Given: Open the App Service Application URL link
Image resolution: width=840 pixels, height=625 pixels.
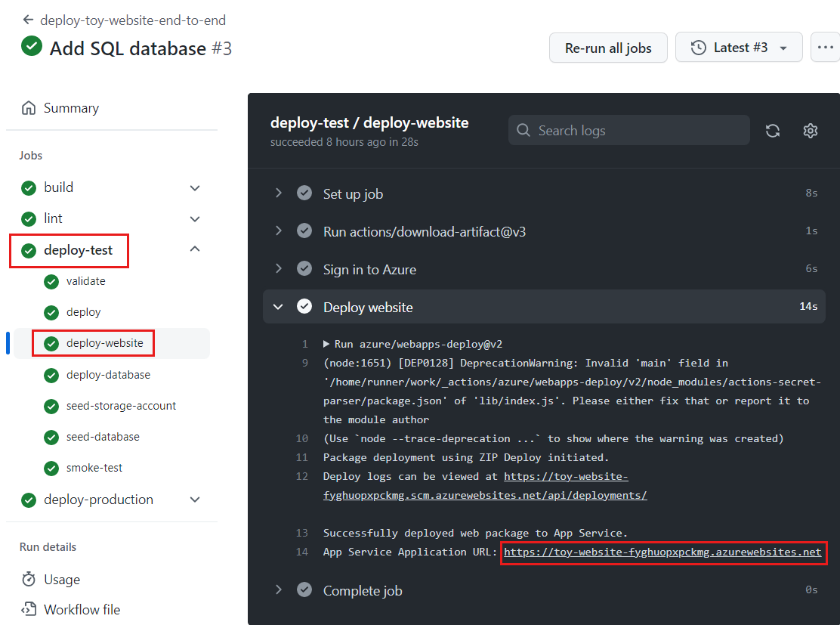Looking at the screenshot, I should coord(662,552).
